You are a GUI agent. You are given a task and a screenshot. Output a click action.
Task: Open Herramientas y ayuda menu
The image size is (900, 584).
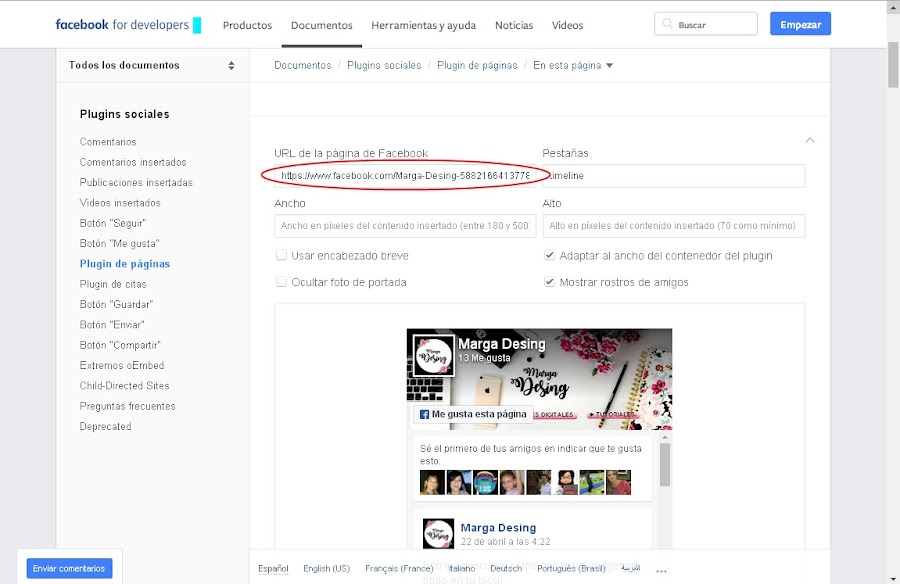coord(424,25)
